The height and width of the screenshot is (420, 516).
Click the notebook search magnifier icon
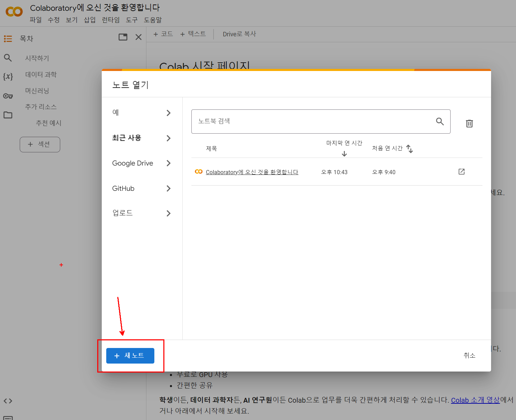click(x=440, y=121)
